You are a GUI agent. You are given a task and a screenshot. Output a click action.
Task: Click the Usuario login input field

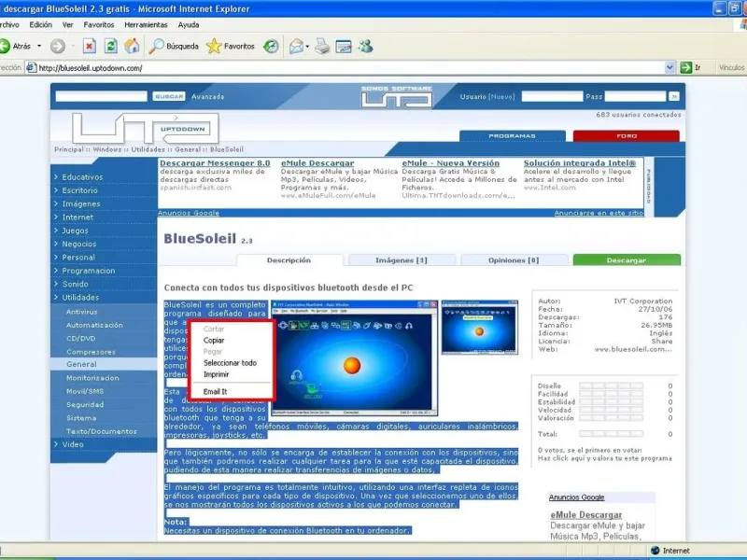552,96
